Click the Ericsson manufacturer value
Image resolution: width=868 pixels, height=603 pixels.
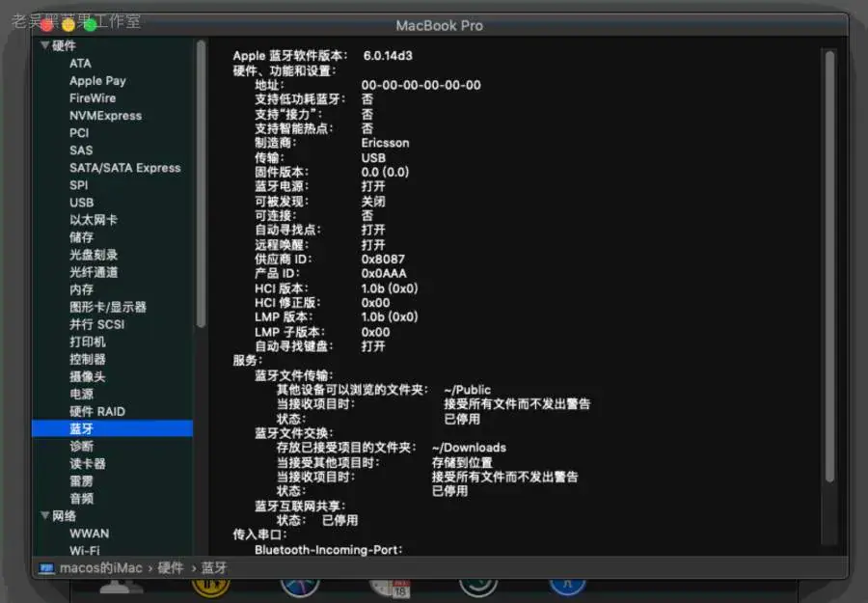pyautogui.click(x=385, y=143)
